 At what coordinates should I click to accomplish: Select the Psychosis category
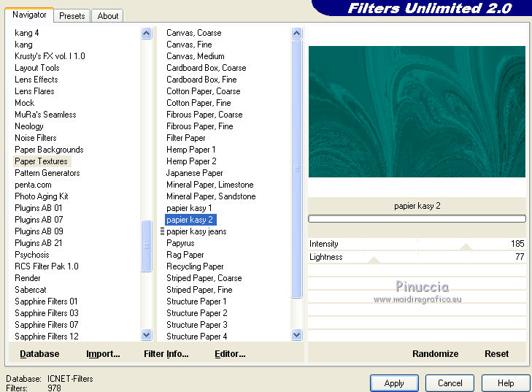coord(32,255)
